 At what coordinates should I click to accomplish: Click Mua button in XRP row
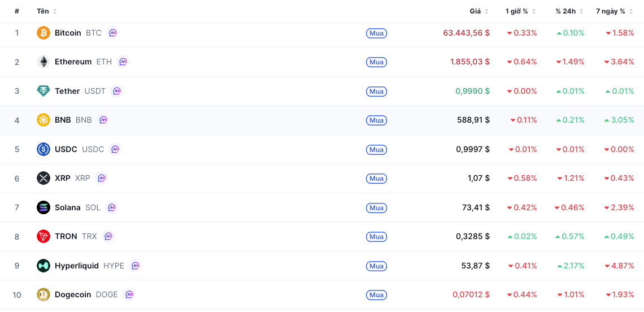pyautogui.click(x=376, y=179)
